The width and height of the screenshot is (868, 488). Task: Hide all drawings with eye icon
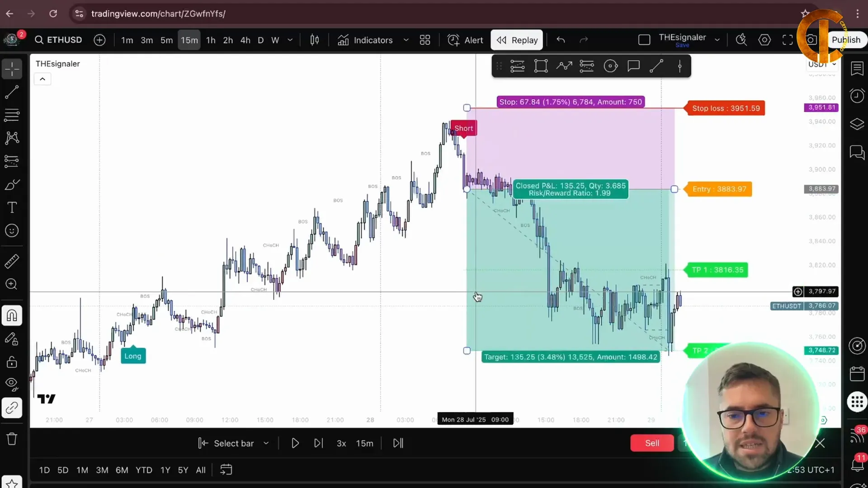click(x=12, y=385)
